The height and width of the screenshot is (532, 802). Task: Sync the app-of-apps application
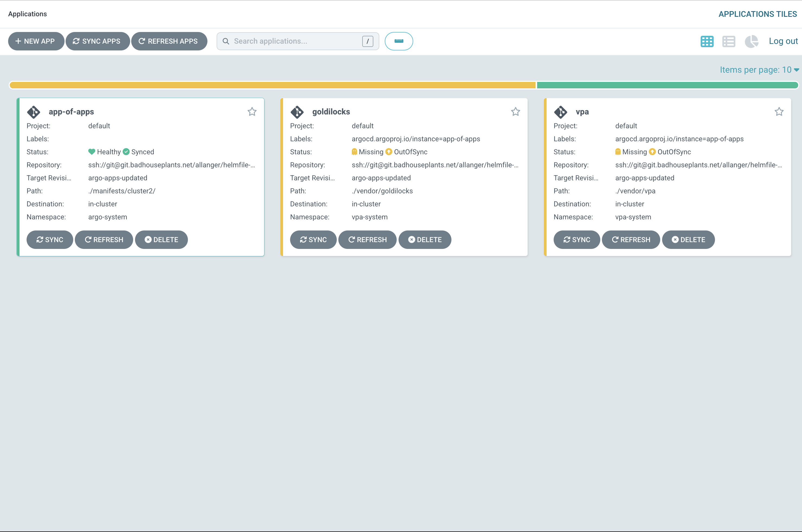[50, 240]
